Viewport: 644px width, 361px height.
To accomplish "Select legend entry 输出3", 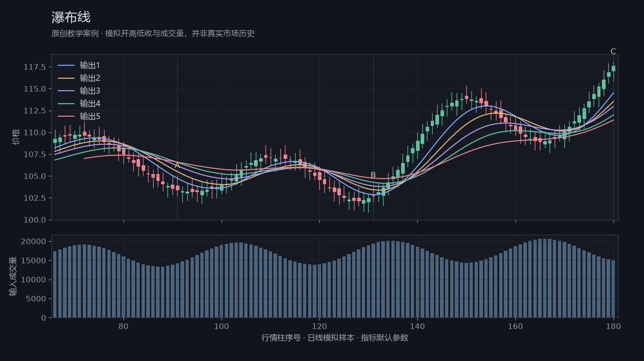I will click(90, 91).
